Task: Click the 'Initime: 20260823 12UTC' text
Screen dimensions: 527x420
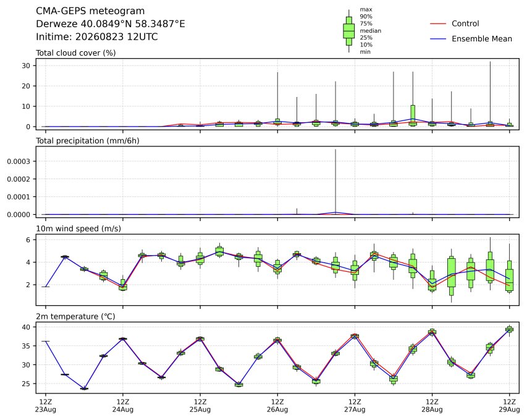Action: tap(97, 36)
